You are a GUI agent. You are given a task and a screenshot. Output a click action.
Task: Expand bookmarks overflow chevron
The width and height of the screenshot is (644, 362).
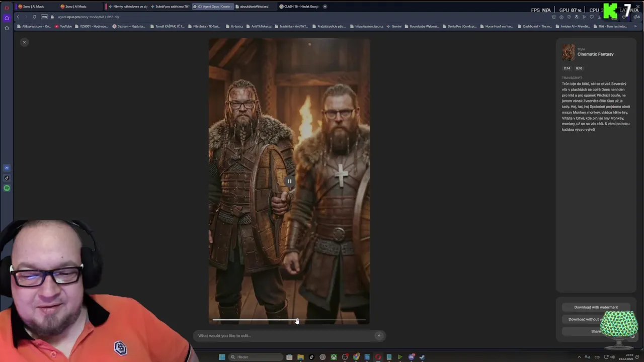635,26
